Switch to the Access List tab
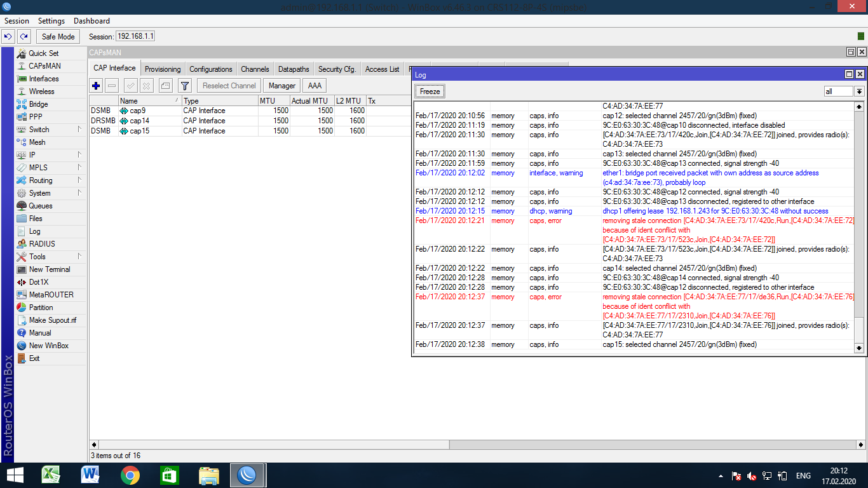The height and width of the screenshot is (488, 868). [383, 69]
